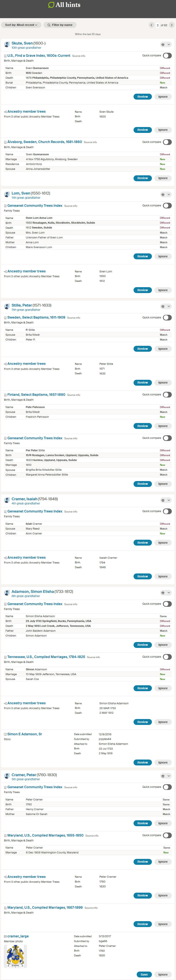
Task: Open the Ancestry leaf logo in header
Action: pos(51,5)
